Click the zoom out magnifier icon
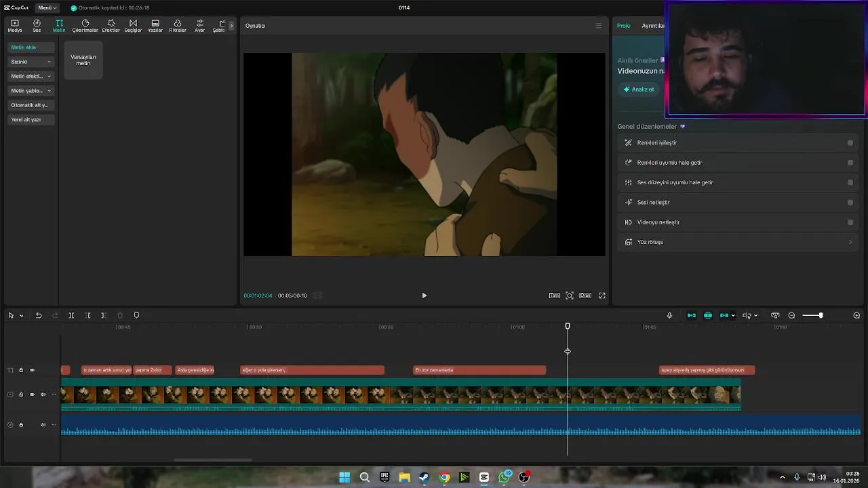 791,315
